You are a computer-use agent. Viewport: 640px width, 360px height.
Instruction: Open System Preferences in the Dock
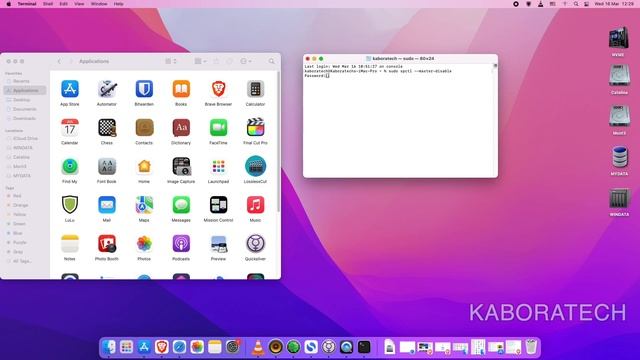pos(232,347)
